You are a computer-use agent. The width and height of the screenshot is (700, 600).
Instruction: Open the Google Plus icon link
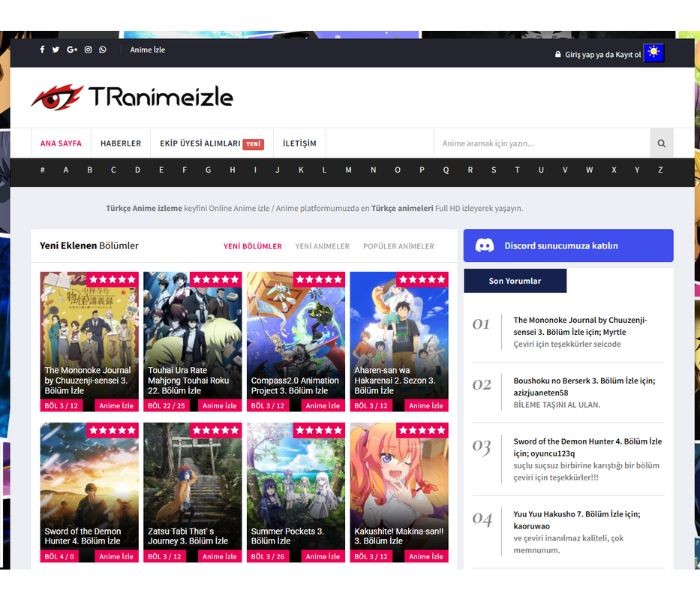coord(72,50)
